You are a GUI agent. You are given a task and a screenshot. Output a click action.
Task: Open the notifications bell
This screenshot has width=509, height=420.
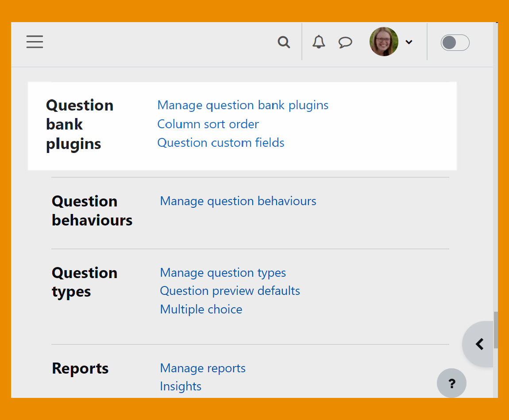click(319, 42)
